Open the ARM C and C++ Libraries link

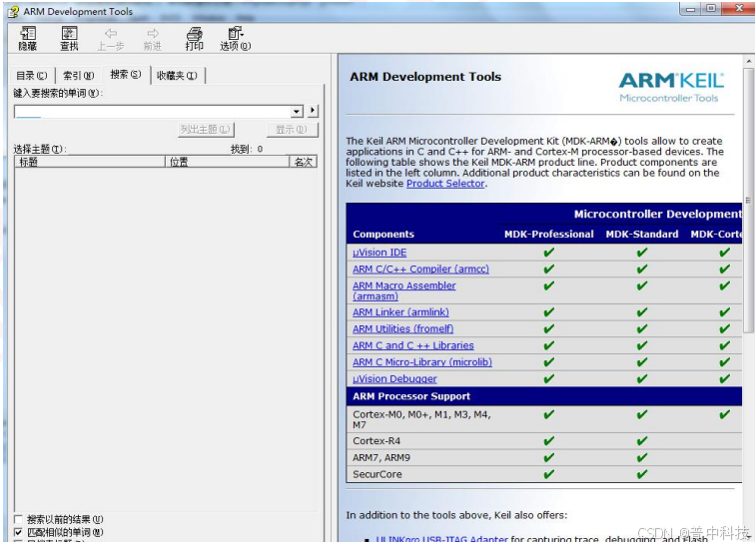(412, 345)
